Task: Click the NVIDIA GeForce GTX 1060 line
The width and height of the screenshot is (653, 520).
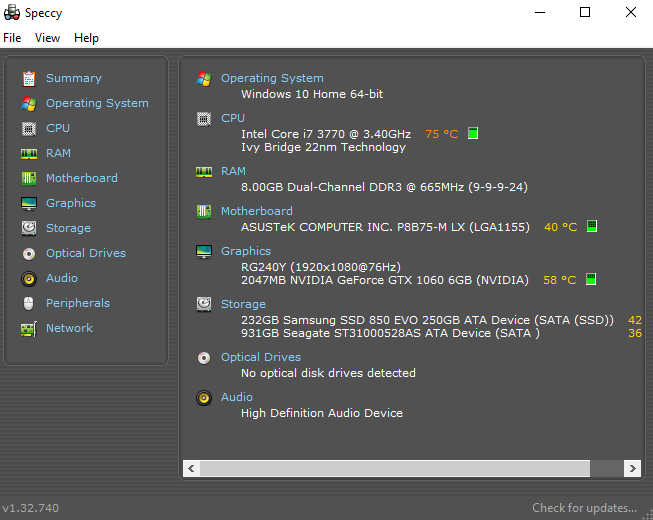Action: [385, 280]
